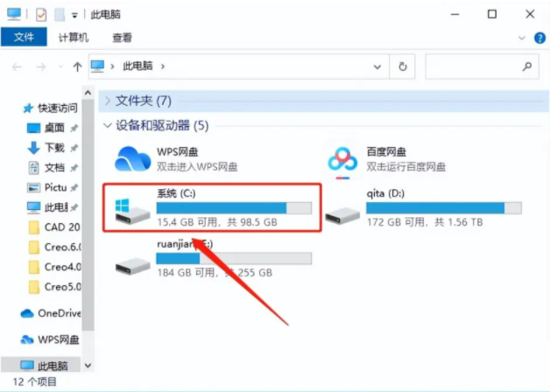Screen dimensions: 550x392
Task: Click the refresh icon beside address bar
Action: [403, 66]
